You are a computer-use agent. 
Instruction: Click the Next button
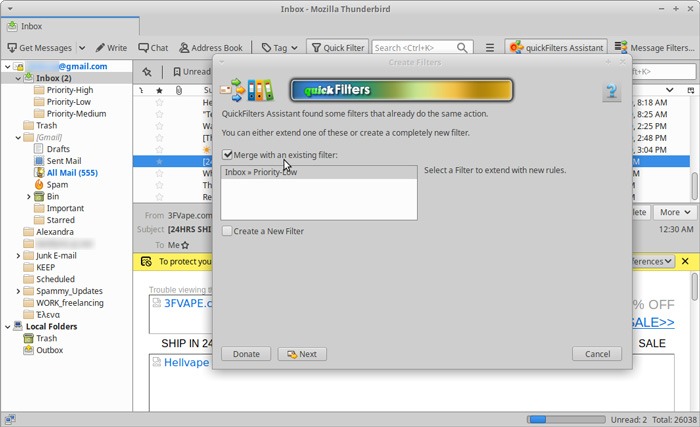pyautogui.click(x=302, y=354)
